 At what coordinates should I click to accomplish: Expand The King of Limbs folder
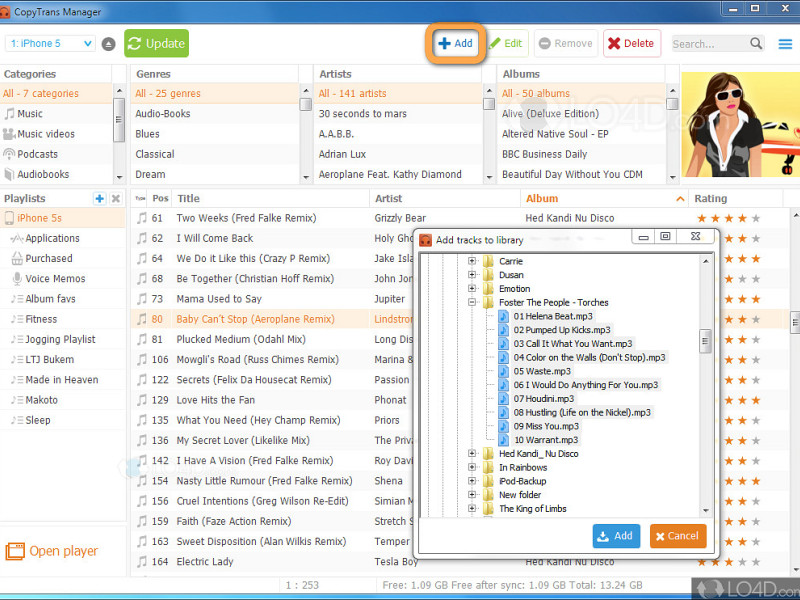(x=472, y=508)
